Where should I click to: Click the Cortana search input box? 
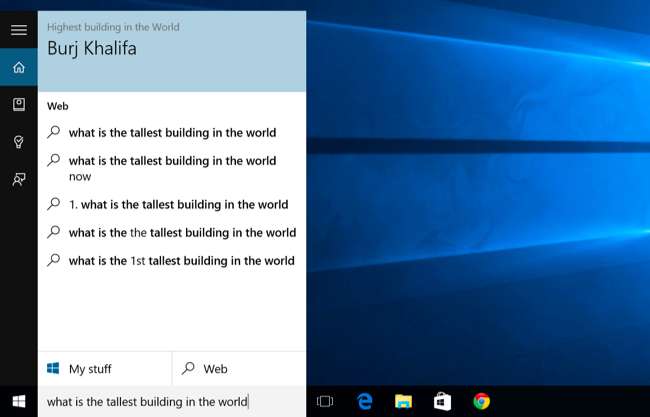click(172, 401)
